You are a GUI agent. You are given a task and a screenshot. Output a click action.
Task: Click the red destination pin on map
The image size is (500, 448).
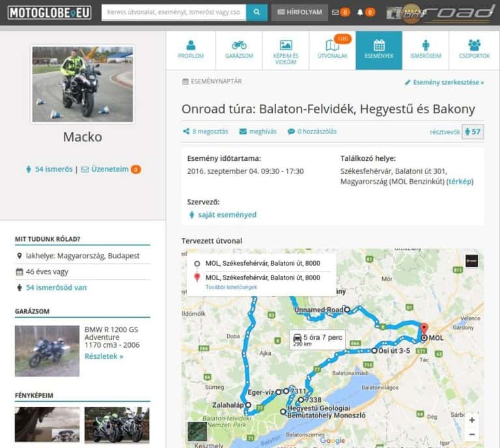pos(423,329)
